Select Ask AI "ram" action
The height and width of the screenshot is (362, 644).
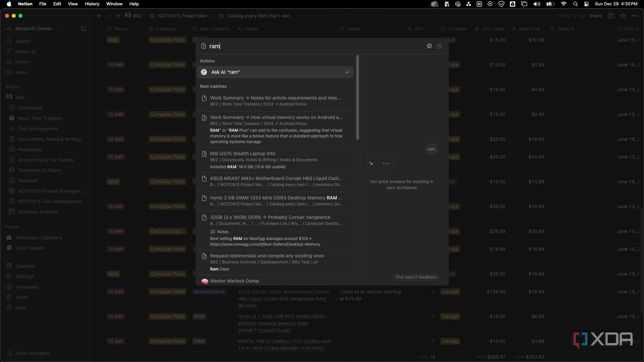pyautogui.click(x=275, y=72)
